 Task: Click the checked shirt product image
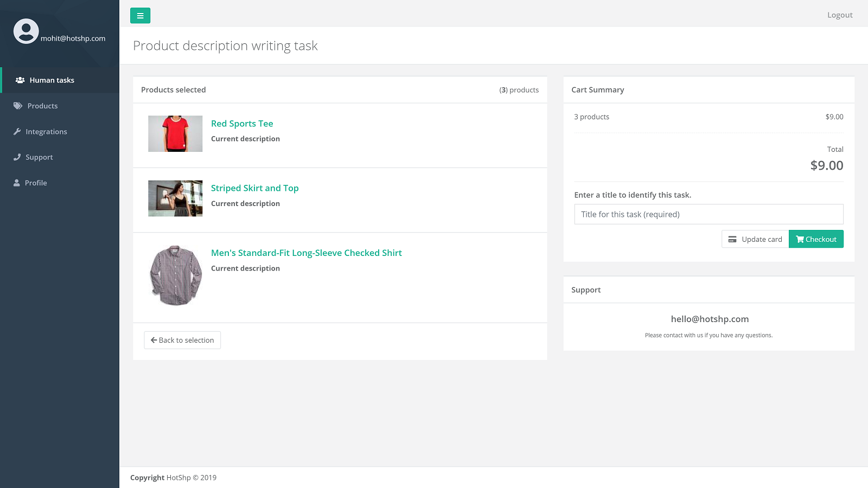coord(175,275)
